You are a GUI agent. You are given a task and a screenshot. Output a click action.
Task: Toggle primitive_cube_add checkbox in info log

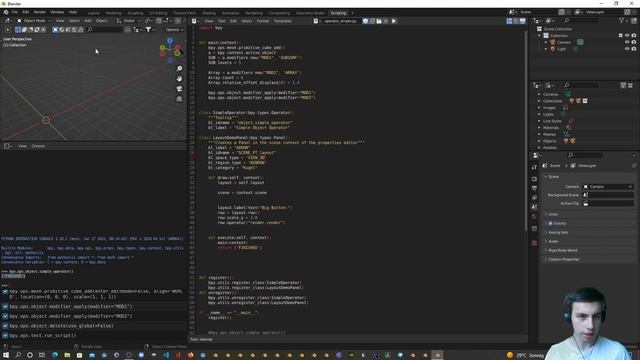click(5, 292)
